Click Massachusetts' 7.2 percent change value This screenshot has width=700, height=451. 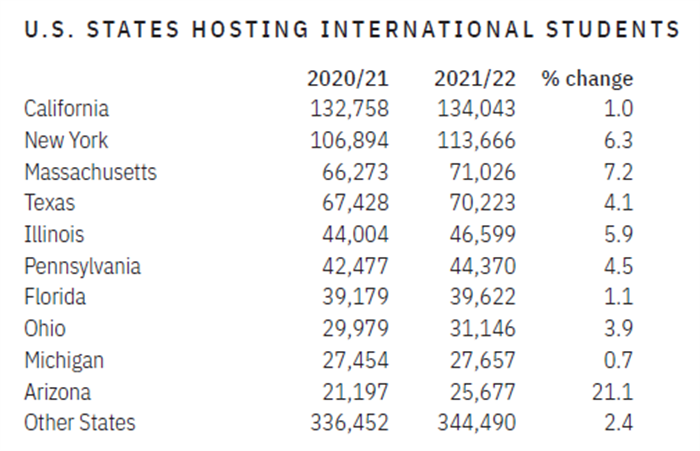618,172
